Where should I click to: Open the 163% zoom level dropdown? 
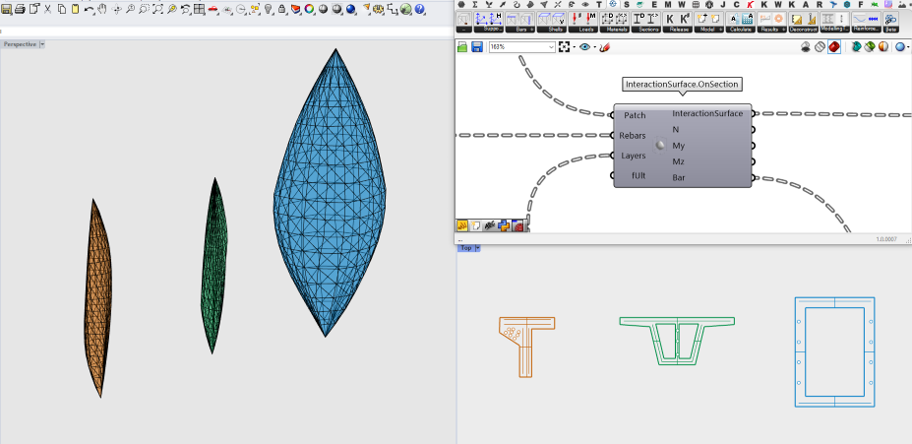[550, 47]
